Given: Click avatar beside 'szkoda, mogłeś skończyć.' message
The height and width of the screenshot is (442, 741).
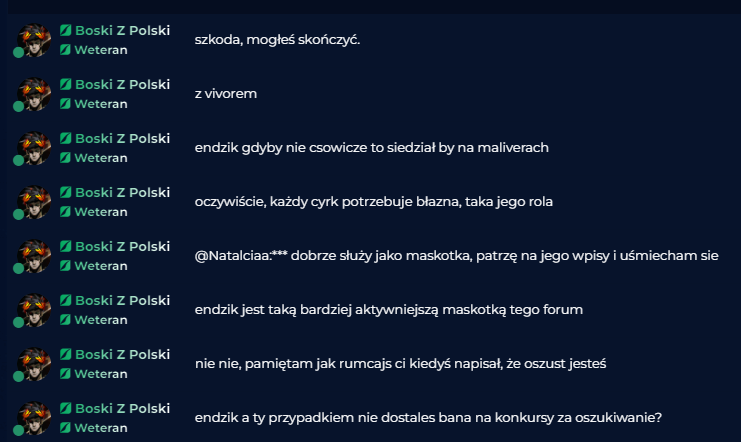Looking at the screenshot, I should coord(34,40).
